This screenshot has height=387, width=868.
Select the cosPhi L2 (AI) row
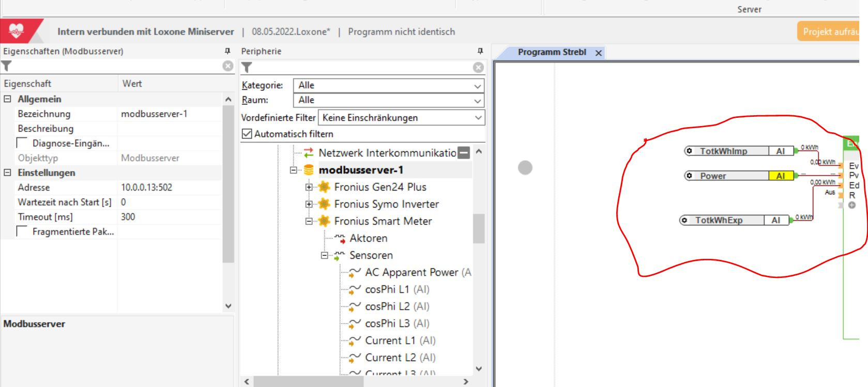point(397,306)
